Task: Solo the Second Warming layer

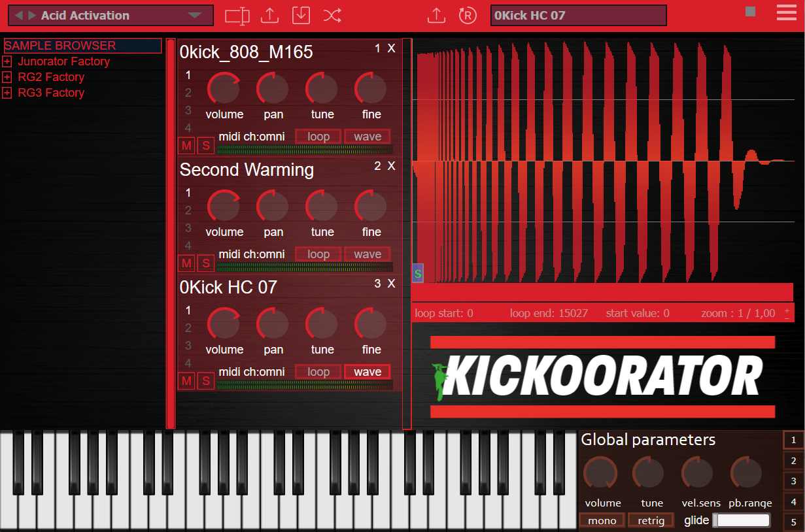Action: click(x=205, y=263)
